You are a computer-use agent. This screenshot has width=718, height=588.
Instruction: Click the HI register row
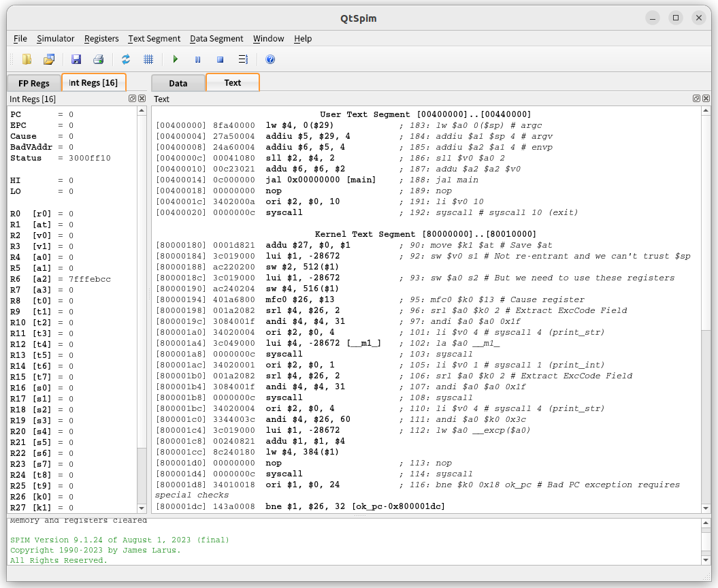(x=42, y=180)
